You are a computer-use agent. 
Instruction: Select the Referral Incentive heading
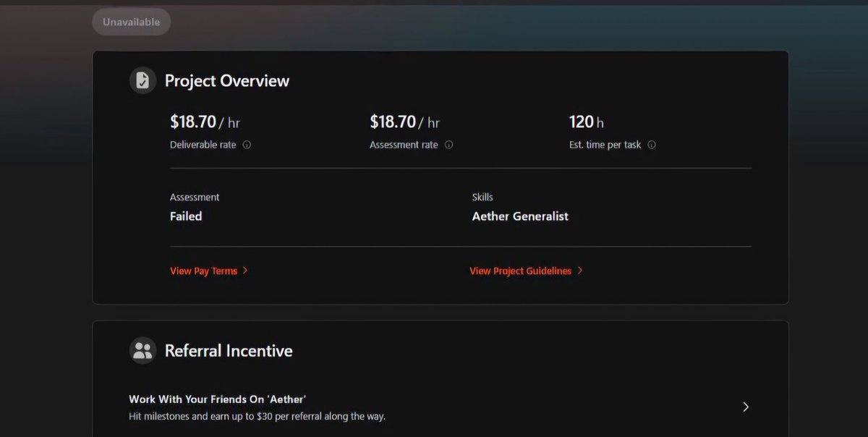pos(229,351)
